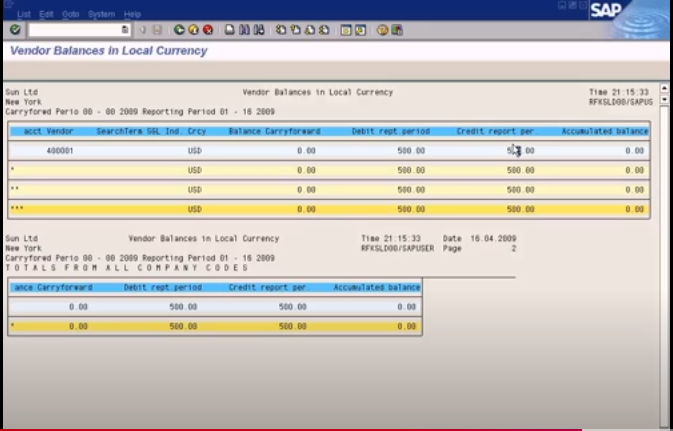Click the 'Date 16.04.2009' text
The image size is (673, 431).
(480, 238)
